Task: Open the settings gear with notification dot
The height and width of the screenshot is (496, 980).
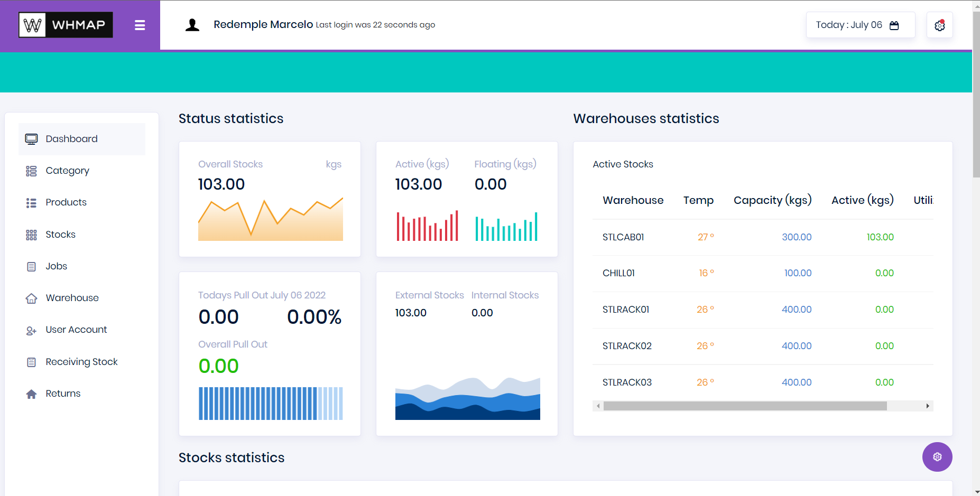Action: pos(939,25)
